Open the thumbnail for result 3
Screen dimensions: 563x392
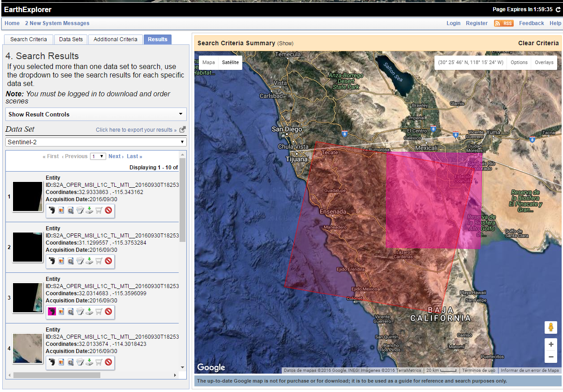click(28, 297)
